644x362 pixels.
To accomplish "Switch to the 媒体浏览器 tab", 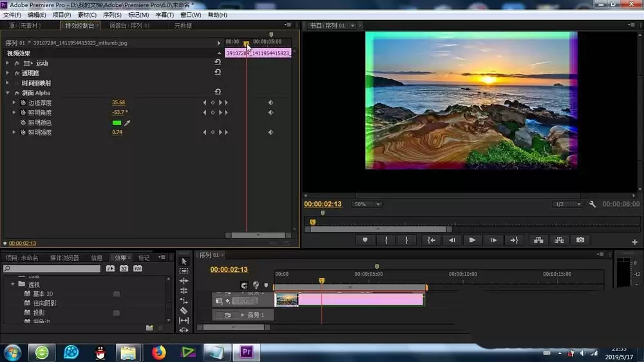I will click(x=64, y=258).
